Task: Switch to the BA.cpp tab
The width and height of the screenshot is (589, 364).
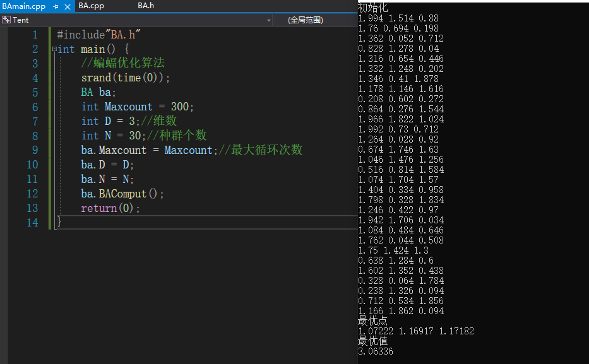Action: [91, 6]
